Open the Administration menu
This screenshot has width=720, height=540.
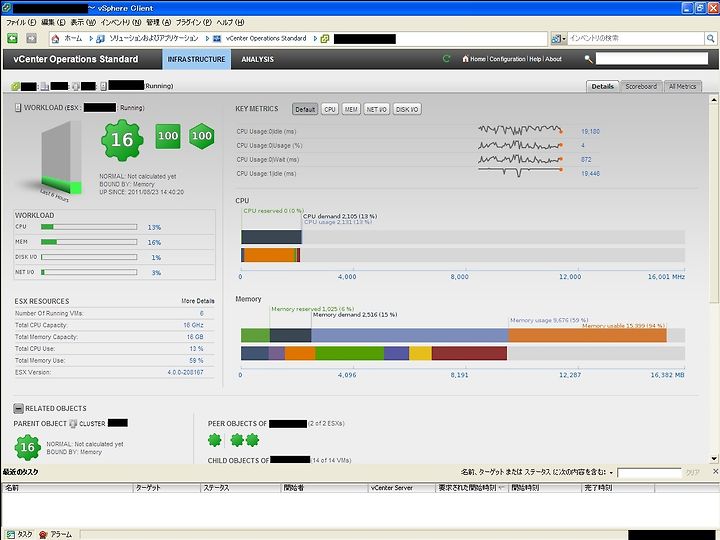coord(158,22)
